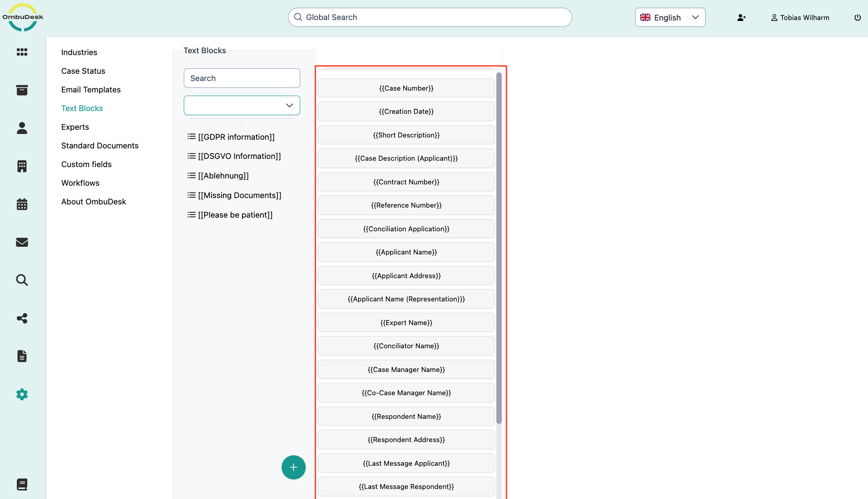
Task: Open the Workflows settings page
Action: 81,183
